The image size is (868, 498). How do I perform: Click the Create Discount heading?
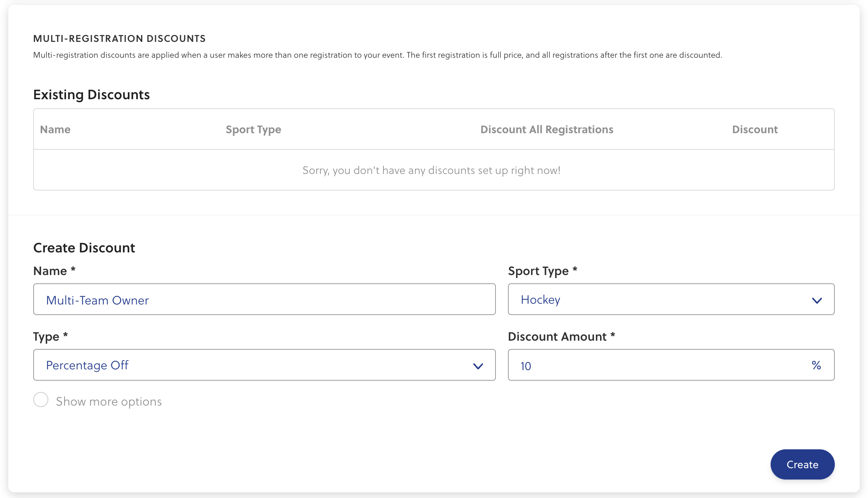pos(84,248)
